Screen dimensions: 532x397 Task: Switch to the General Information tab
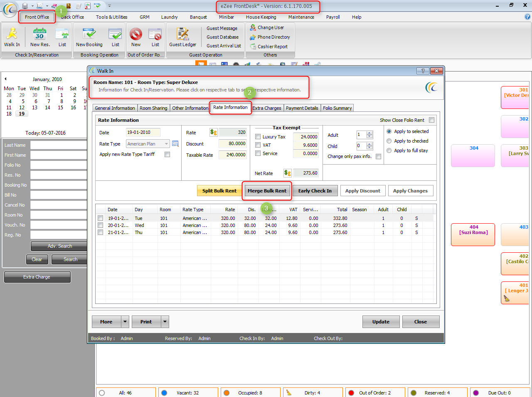(115, 108)
